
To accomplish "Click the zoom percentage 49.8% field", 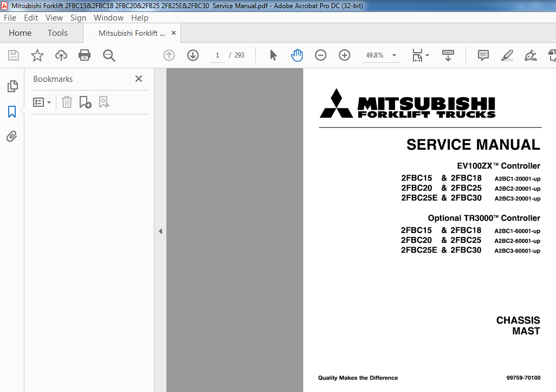I will point(375,55).
